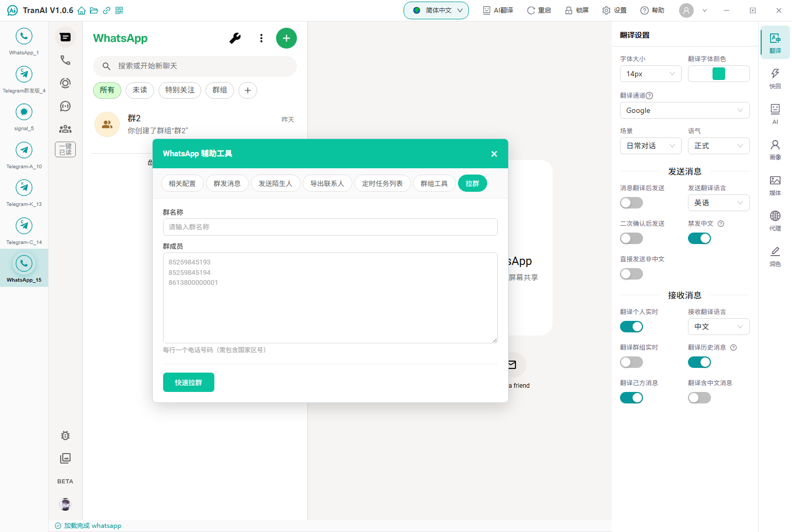Open the 代理 proxy panel
This screenshot has width=792, height=532.
pyautogui.click(x=775, y=221)
